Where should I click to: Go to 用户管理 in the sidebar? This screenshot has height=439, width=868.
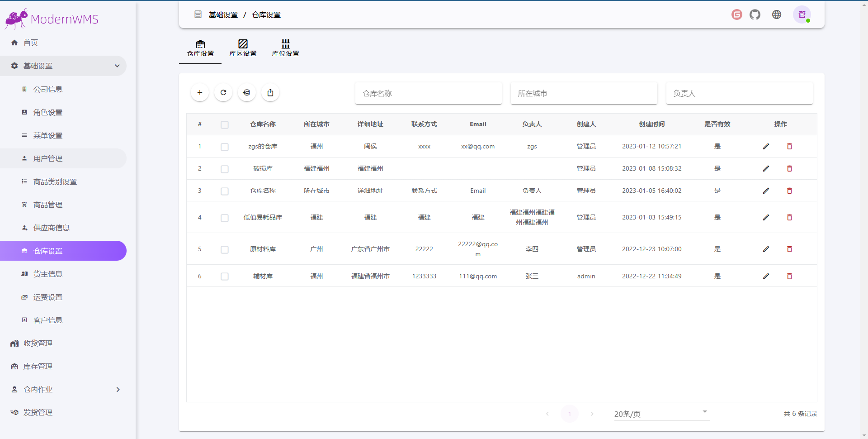tap(48, 159)
